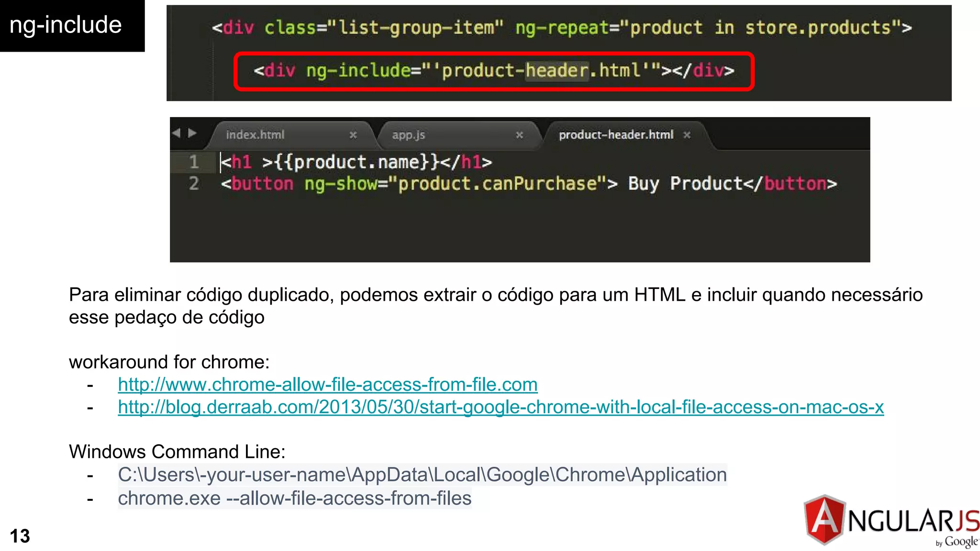Click the chrome.exe --allow-file-access-from-files command
This screenshot has height=551, width=980.
point(295,498)
